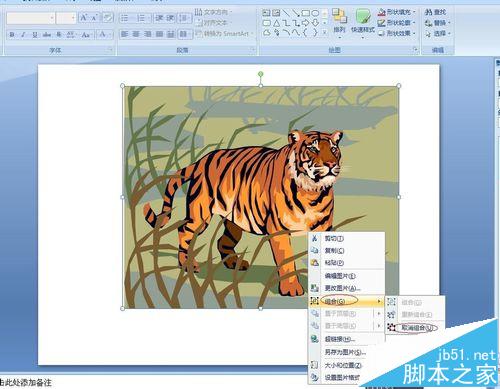The image size is (500, 389).
Task: Open the 形状效果 shape effects menu
Action: point(397,33)
